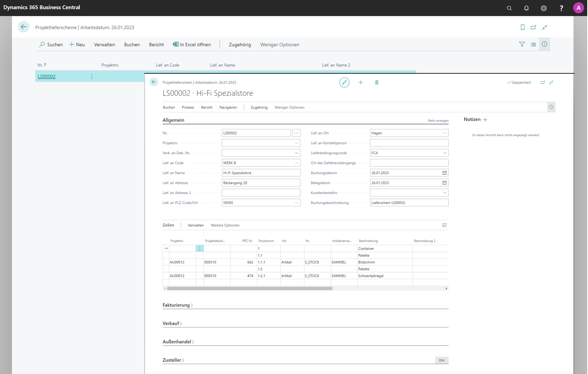The height and width of the screenshot is (374, 588).
Task: Open the notifications bell icon
Action: [526, 8]
